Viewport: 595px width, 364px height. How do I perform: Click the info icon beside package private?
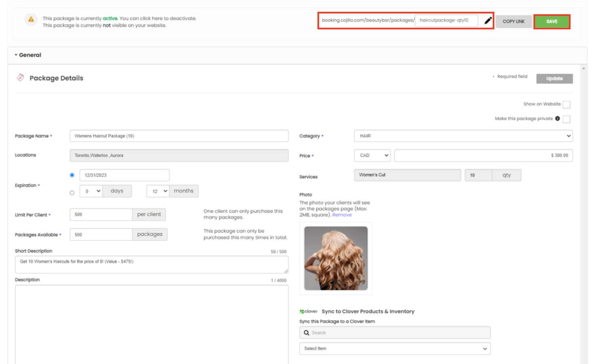(x=557, y=119)
